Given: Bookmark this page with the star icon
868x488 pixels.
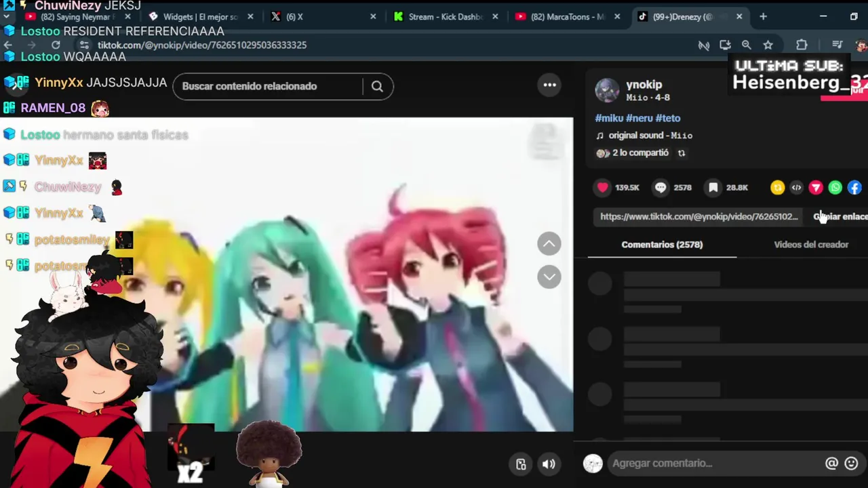Looking at the screenshot, I should [x=768, y=45].
